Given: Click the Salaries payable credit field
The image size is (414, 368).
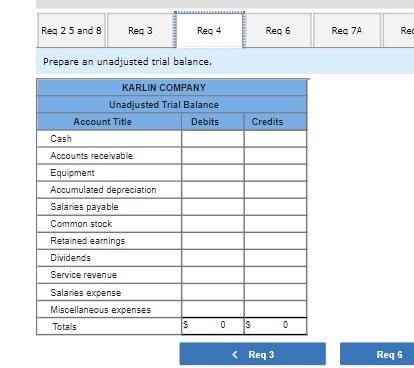Looking at the screenshot, I should pos(275,207).
